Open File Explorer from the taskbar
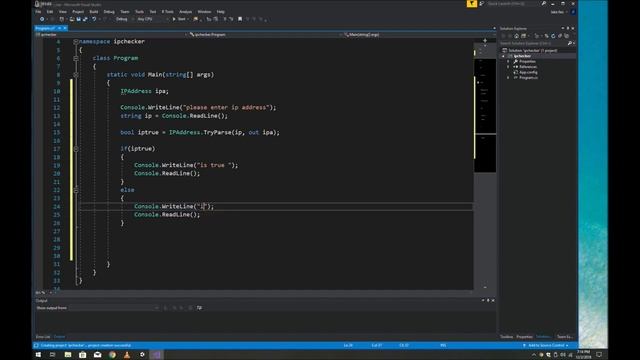The image size is (640, 360). [68, 355]
